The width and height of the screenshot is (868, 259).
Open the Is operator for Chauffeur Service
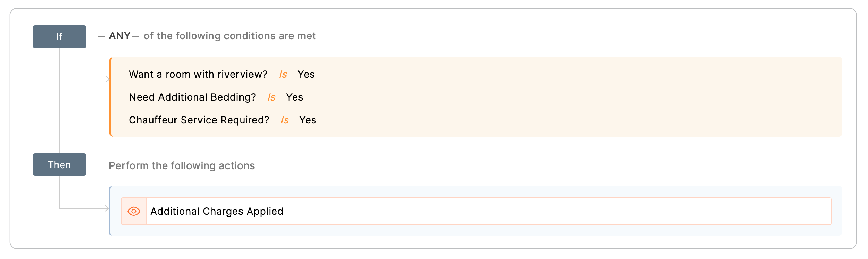285,120
